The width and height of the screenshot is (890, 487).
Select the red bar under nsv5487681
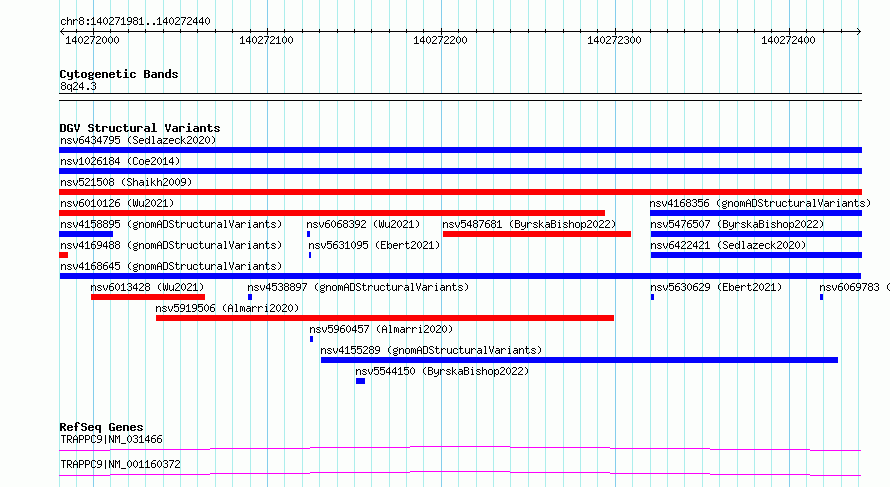(537, 234)
